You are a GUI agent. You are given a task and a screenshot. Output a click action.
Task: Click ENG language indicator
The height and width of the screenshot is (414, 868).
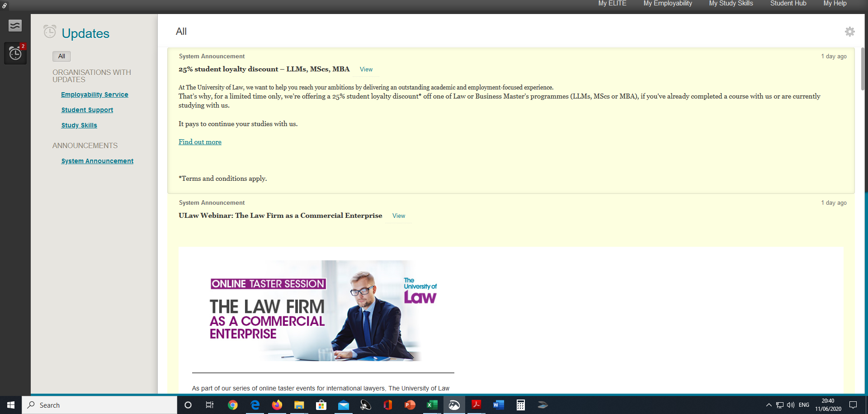pyautogui.click(x=804, y=405)
